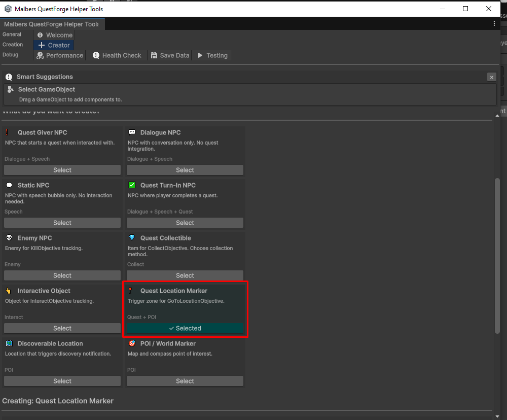Screen dimensions: 507x420
Task: Click the Quest Turn-In NPC green checkmark icon
Action: 132,185
